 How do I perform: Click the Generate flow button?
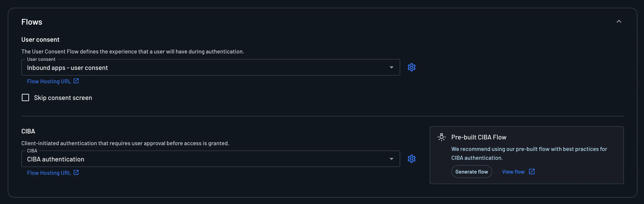[472, 172]
